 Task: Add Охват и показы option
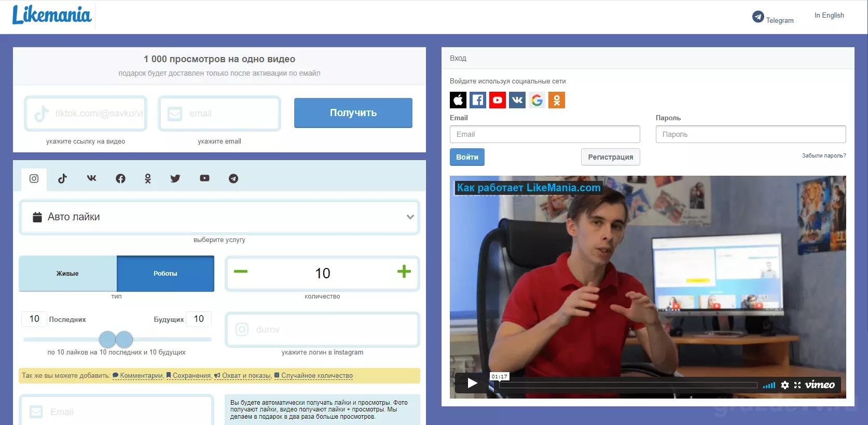(243, 376)
